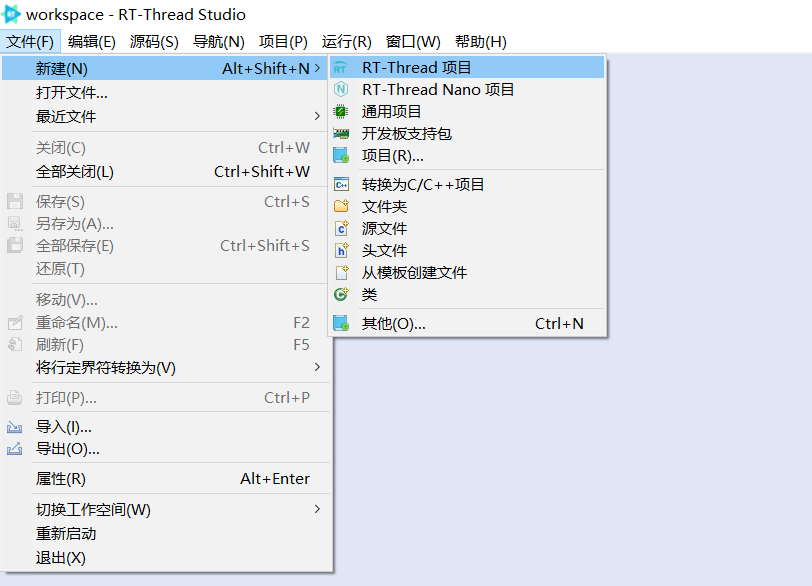Screen dimensions: 812x586
Task: Click the 类 class icon
Action: 341,294
